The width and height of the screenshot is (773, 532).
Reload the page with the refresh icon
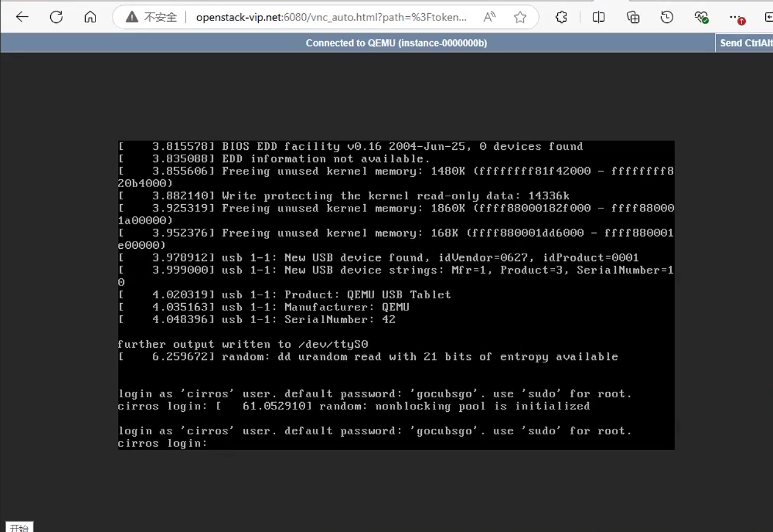pos(56,18)
